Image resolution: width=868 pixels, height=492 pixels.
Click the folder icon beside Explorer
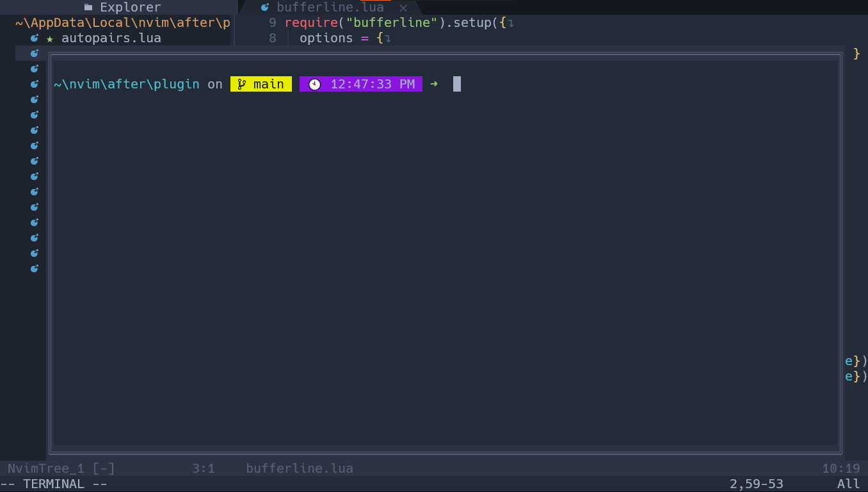pyautogui.click(x=88, y=8)
